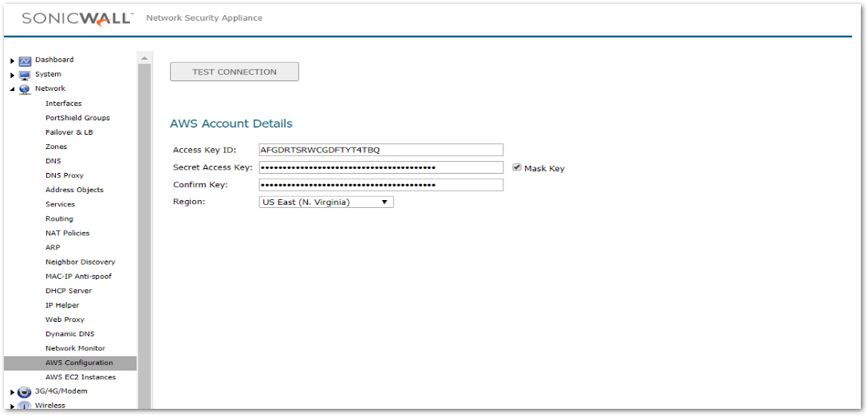Click the Dashboard monitor icon

pos(25,61)
